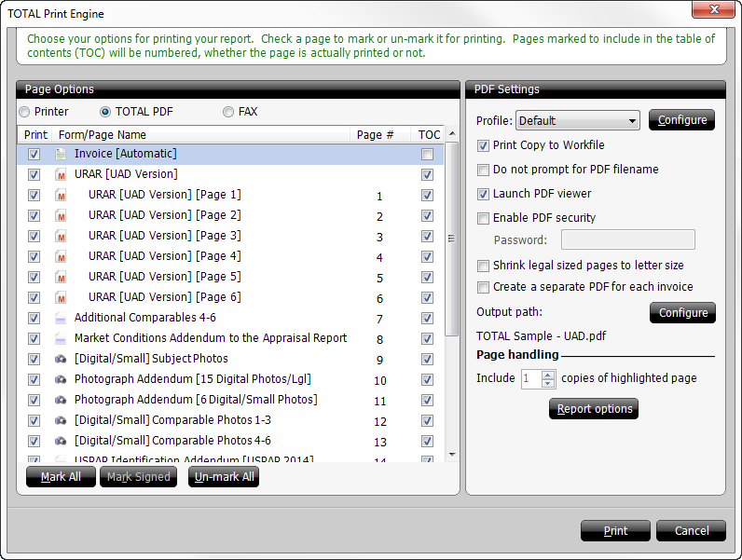742x560 pixels.
Task: Click the 15 Digital Photos camera icon
Action: [x=61, y=379]
